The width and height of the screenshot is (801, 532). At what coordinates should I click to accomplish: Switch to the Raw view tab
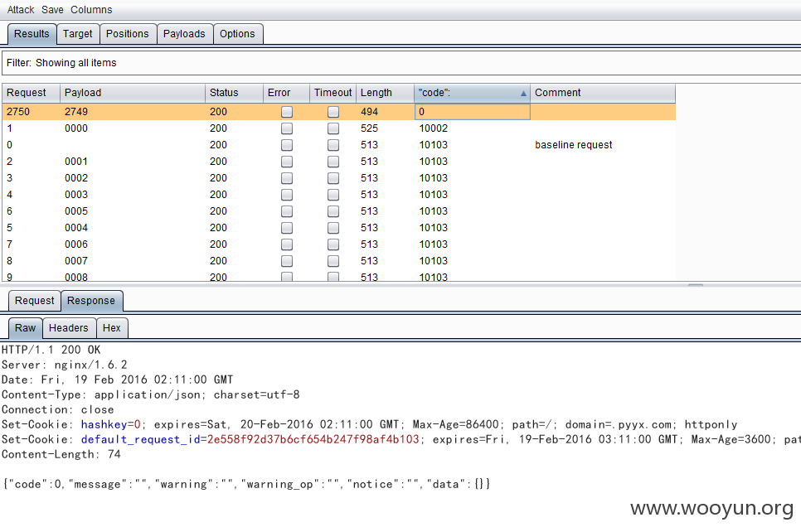tap(26, 328)
